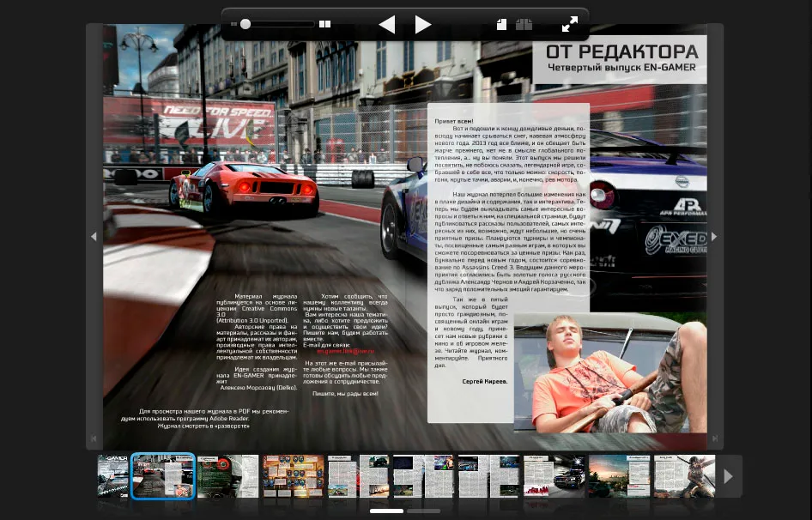Flip to previous page with left edge arrow
812x520 pixels.
(x=94, y=237)
